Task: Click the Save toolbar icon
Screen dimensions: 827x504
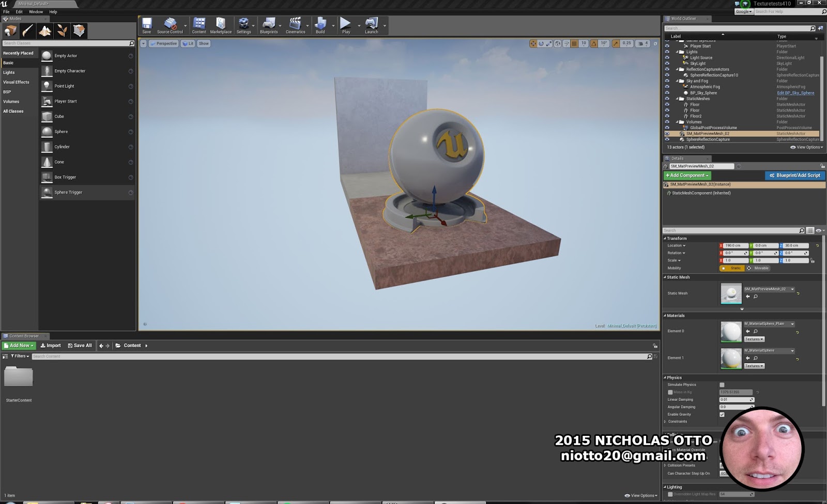Action: click(x=147, y=25)
